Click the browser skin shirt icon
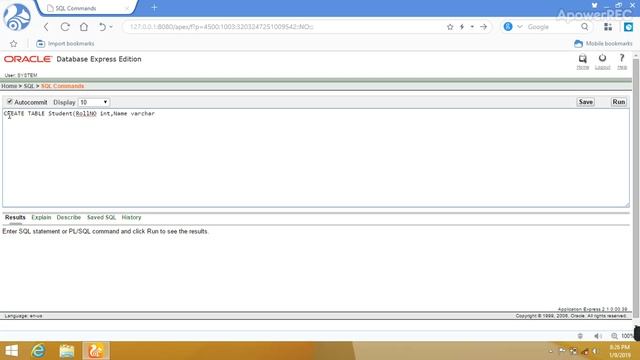 pos(594,5)
